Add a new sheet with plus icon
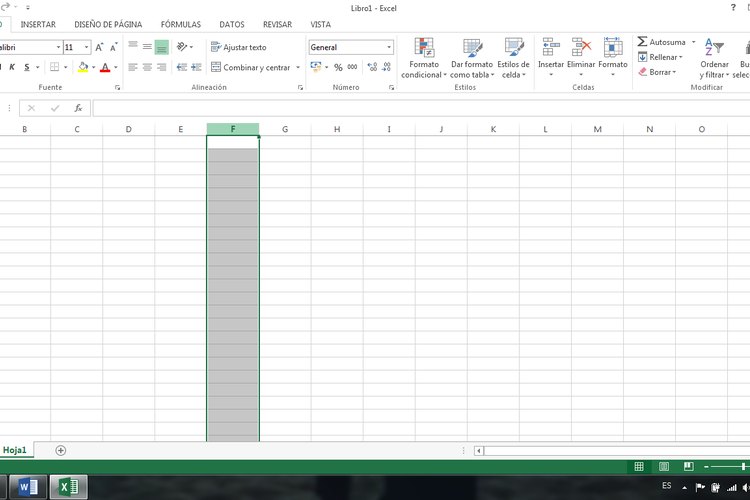 (61, 450)
